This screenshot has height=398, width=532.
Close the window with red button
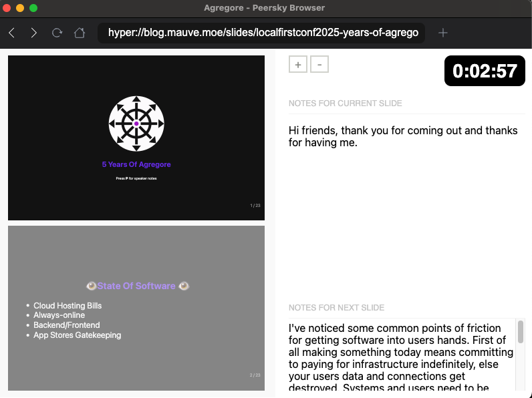coord(7,8)
